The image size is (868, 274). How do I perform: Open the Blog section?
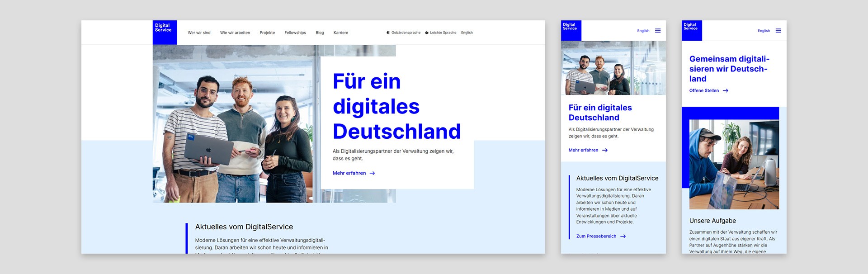coord(320,33)
